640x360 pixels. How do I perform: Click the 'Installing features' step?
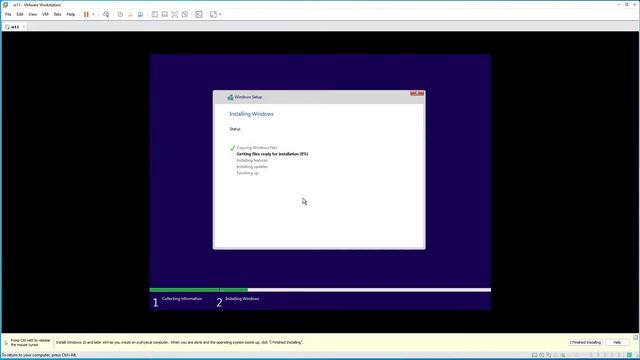click(252, 160)
